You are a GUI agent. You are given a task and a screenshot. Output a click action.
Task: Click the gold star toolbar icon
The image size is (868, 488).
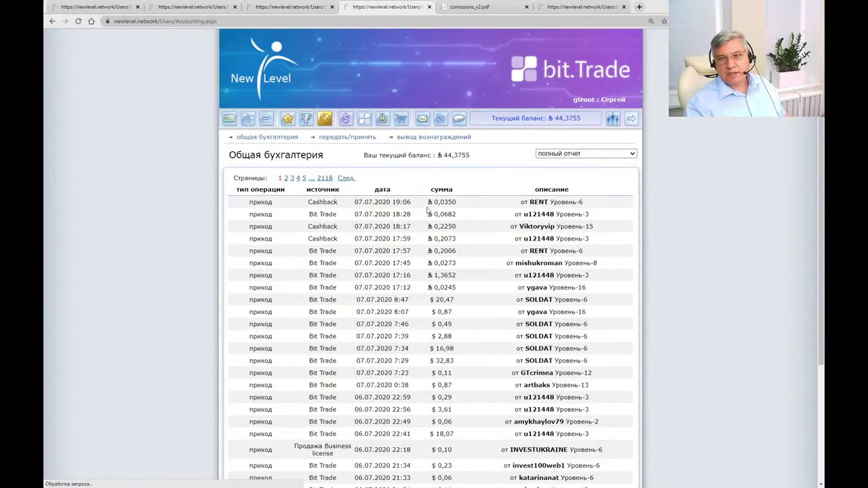(288, 119)
